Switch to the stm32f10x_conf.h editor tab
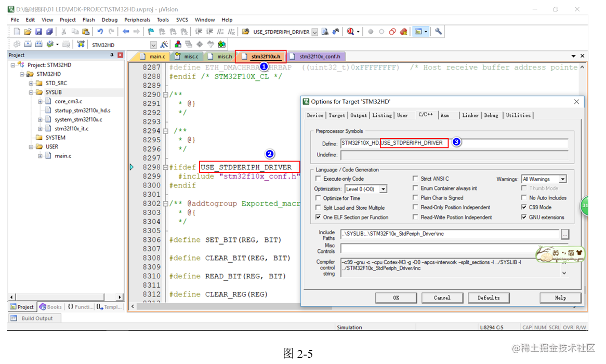 tap(316, 57)
